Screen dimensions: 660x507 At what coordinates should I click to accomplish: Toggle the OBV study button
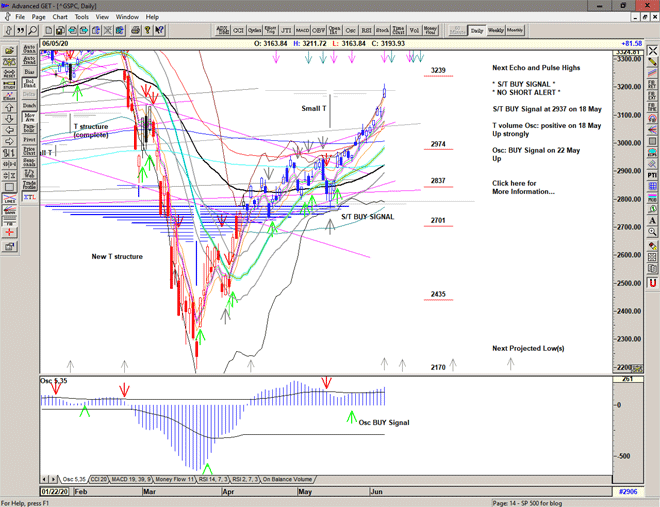click(318, 30)
